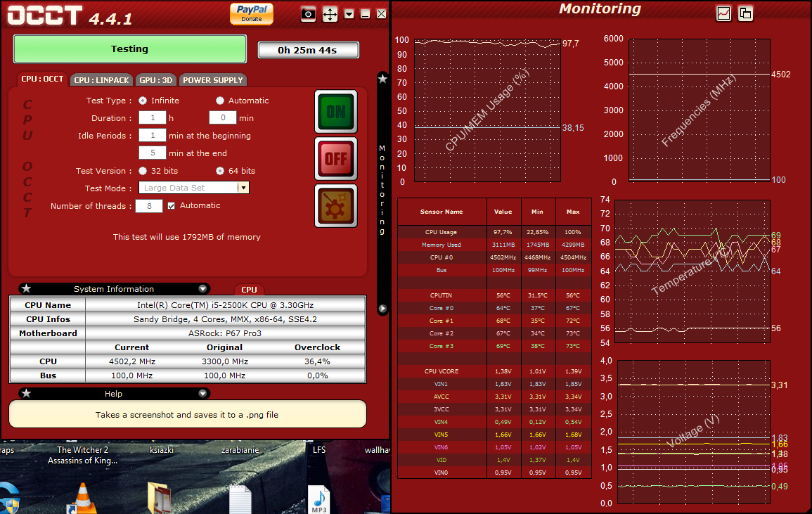Click the windows layout icon in Monitoring
Viewport: 812px width, 514px height.
tap(746, 13)
